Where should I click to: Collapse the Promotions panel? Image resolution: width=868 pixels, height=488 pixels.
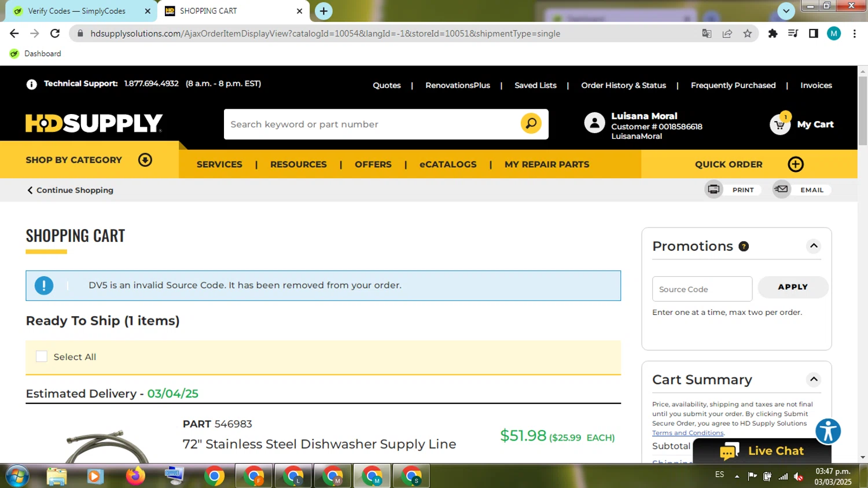click(x=814, y=246)
